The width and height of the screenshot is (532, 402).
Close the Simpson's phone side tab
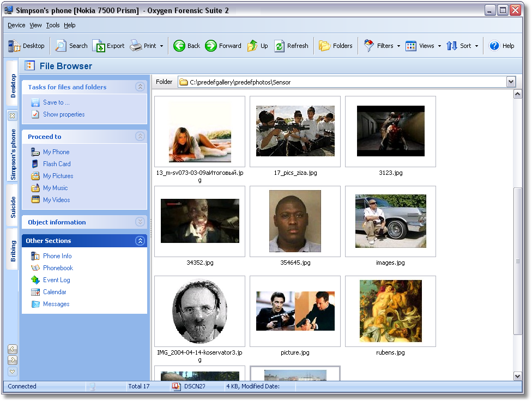point(12,115)
